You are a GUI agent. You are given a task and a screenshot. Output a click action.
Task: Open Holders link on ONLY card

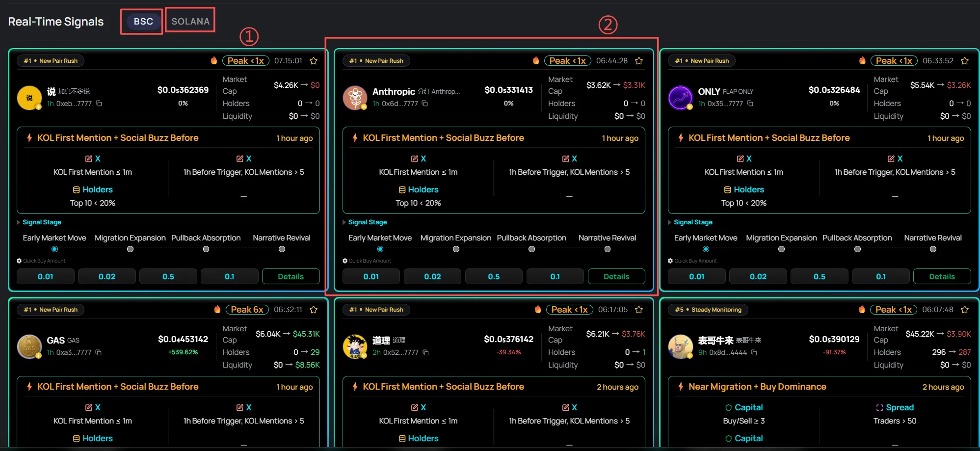744,189
